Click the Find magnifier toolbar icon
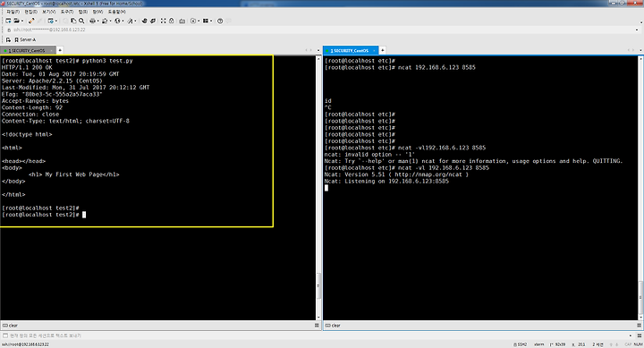 pos(81,21)
